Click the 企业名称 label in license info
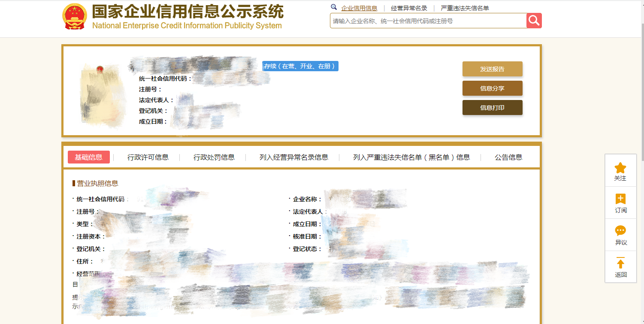 [x=307, y=199]
